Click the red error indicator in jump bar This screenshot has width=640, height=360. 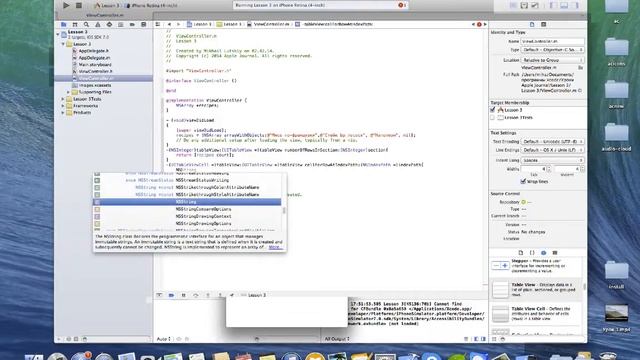click(479, 24)
